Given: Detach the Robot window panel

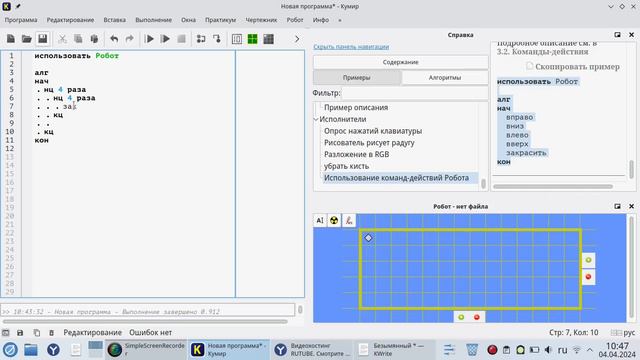Looking at the screenshot, I should [617, 207].
